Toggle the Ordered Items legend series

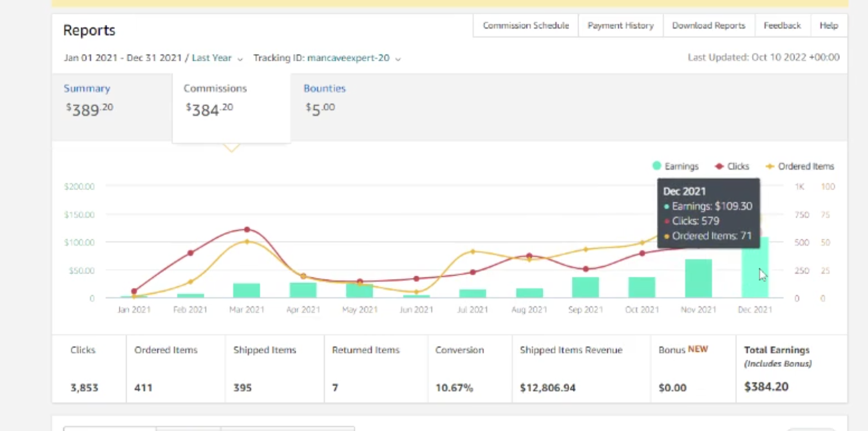tap(799, 166)
